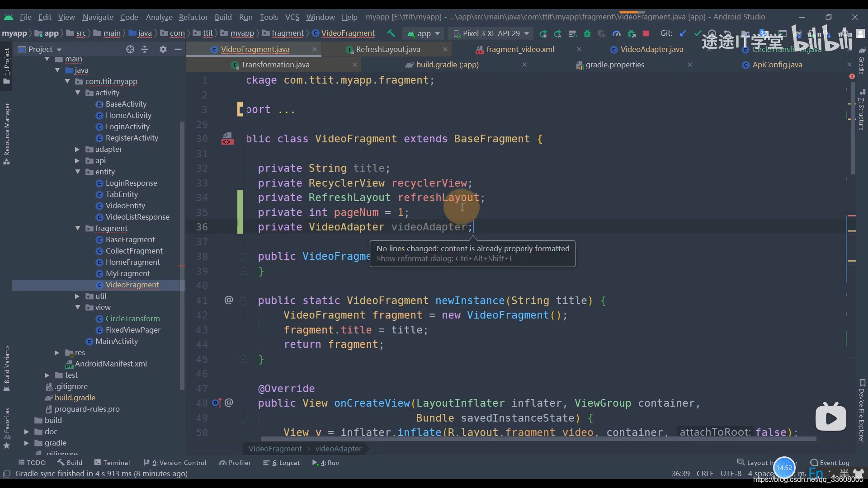The width and height of the screenshot is (868, 488).
Task: Click the Profile app gauge icon
Action: (x=617, y=33)
